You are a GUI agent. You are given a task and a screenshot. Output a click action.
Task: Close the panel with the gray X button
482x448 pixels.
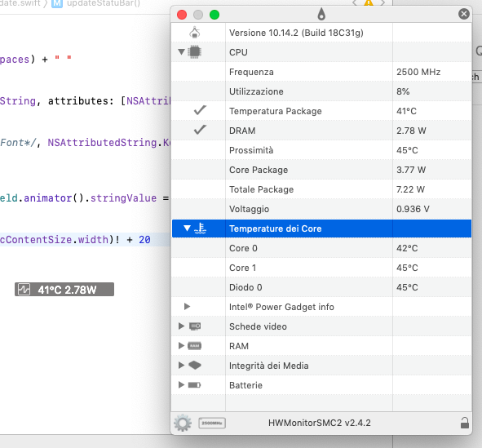click(464, 14)
